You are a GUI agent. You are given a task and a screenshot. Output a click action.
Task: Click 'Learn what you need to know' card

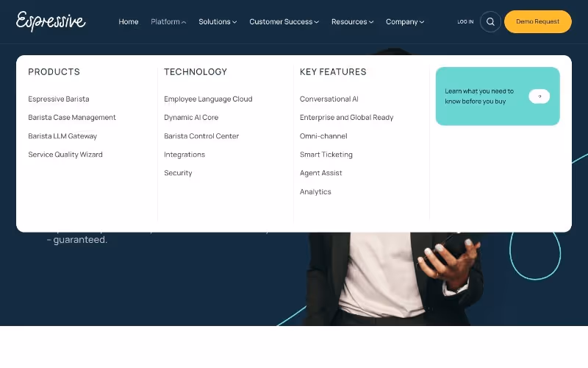(498, 96)
